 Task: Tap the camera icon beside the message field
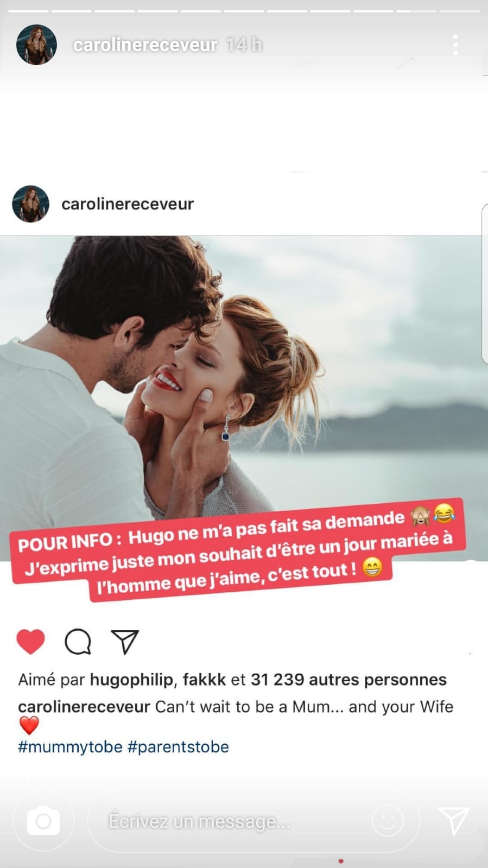(43, 821)
